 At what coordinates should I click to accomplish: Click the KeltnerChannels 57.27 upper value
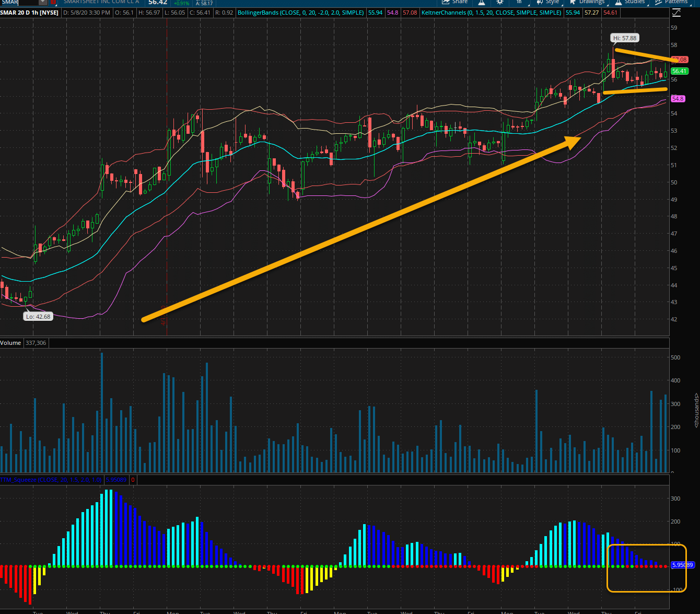pos(592,13)
